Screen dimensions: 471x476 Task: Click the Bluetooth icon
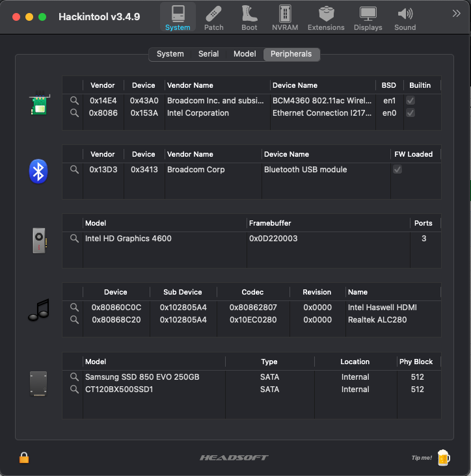38,171
